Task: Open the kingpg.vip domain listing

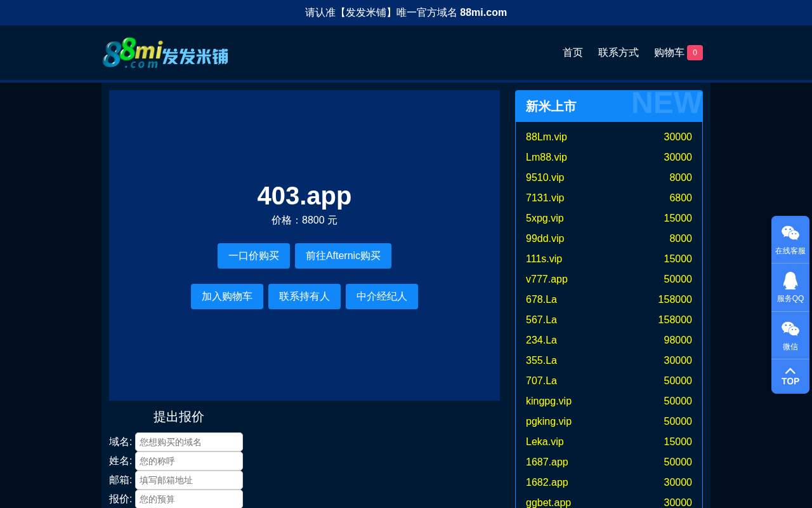Action: 549,401
